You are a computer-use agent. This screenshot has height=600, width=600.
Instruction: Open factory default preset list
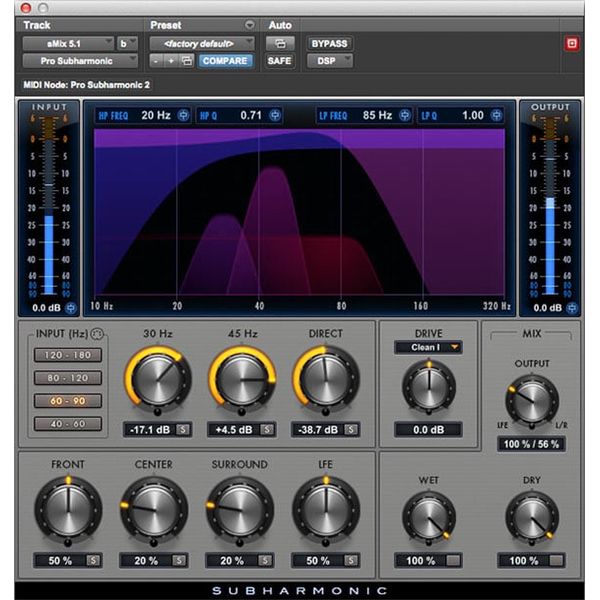202,44
